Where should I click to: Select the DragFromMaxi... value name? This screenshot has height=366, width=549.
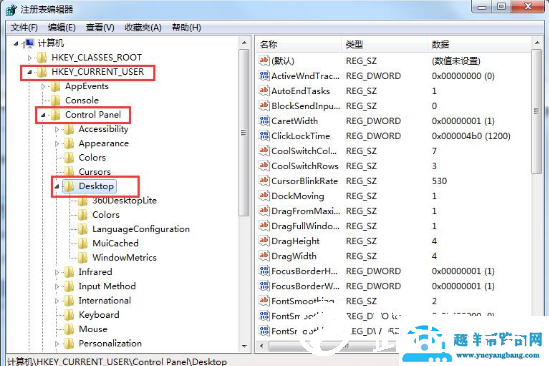(x=306, y=211)
